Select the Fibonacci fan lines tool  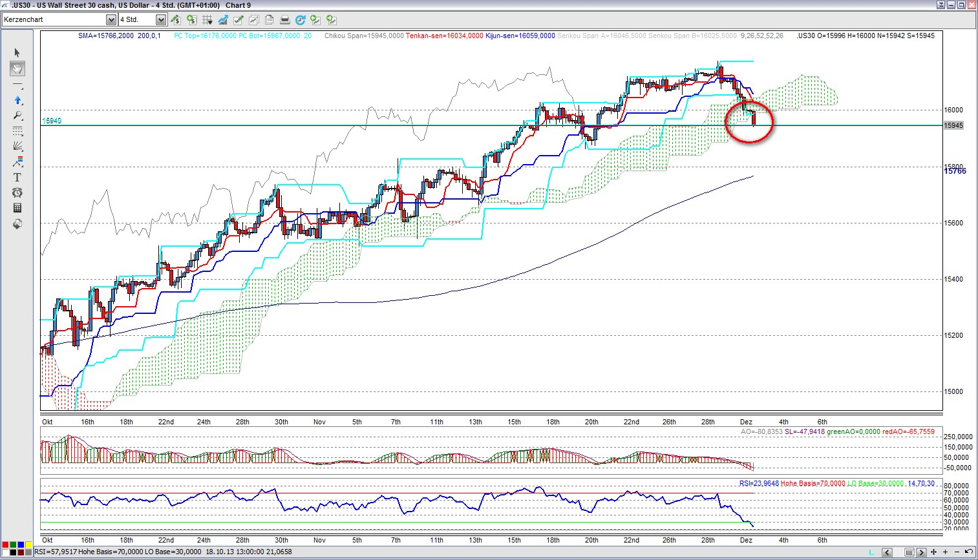coord(17,147)
